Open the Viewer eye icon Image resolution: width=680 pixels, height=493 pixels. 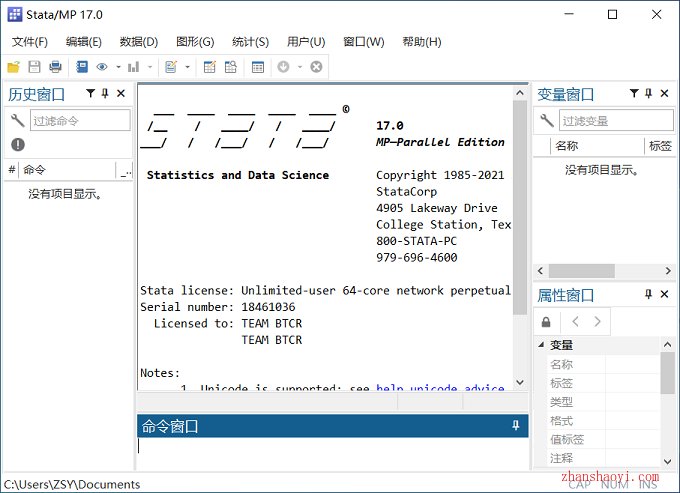click(x=102, y=67)
